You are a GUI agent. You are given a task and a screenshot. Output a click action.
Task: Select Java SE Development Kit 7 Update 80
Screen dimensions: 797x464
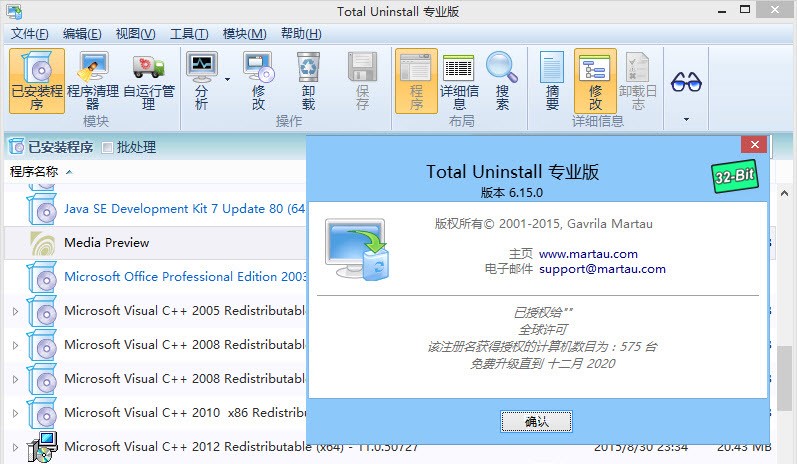click(184, 209)
